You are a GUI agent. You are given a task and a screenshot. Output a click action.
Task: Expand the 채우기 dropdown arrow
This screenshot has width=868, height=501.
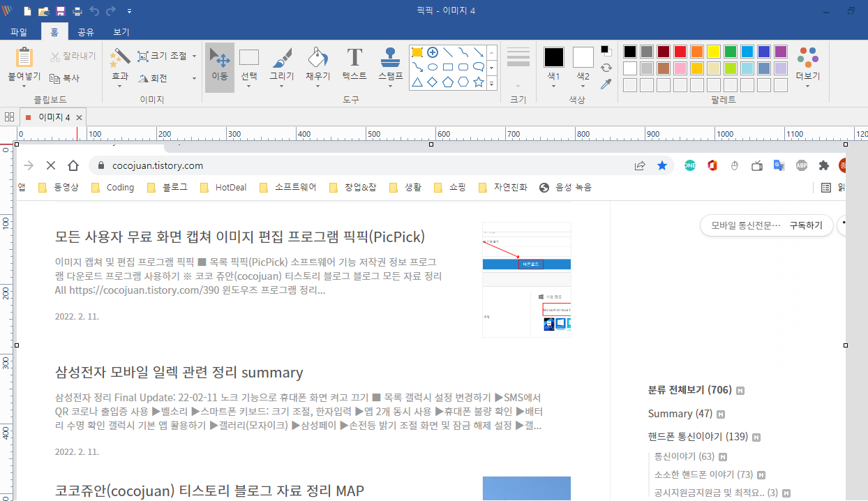click(317, 87)
